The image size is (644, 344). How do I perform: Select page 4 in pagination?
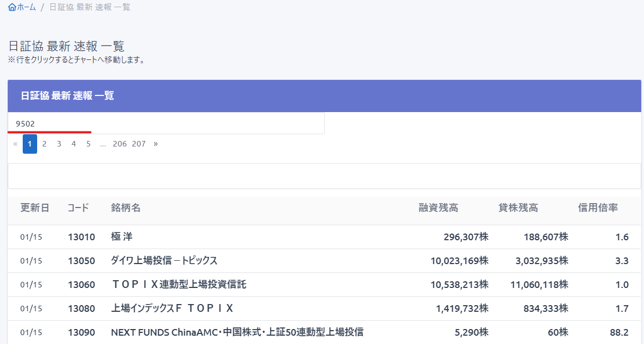(x=74, y=144)
